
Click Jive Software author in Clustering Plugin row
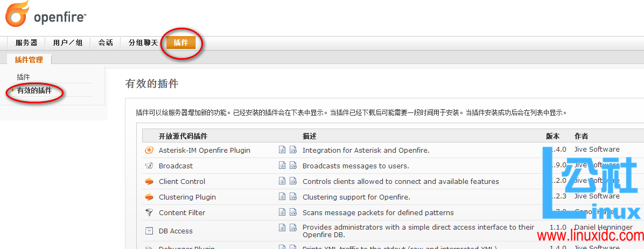pyautogui.click(x=597, y=196)
